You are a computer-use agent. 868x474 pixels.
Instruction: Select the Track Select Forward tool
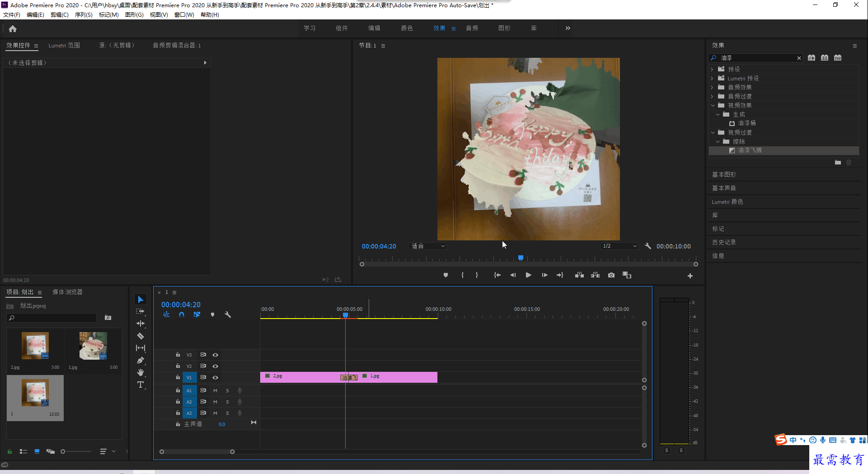pos(141,311)
